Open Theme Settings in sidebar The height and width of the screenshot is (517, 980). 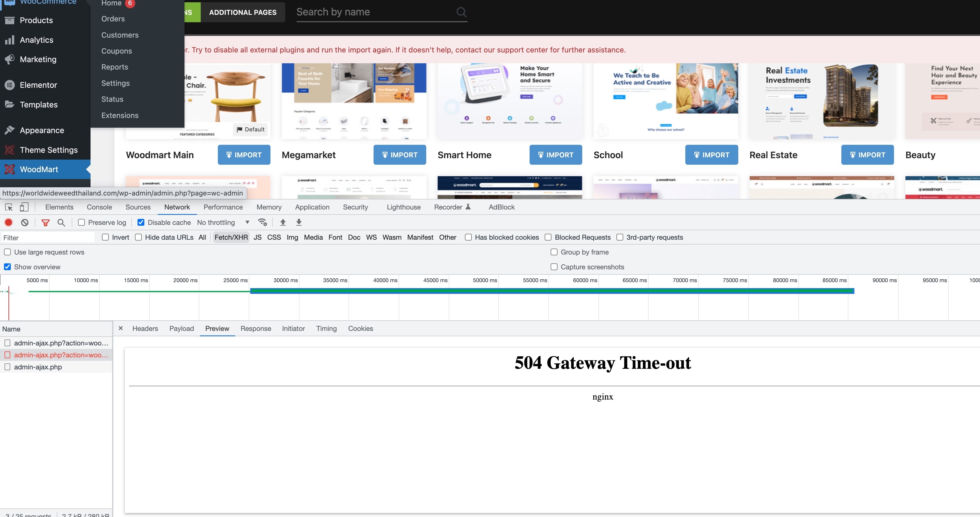pyautogui.click(x=48, y=150)
